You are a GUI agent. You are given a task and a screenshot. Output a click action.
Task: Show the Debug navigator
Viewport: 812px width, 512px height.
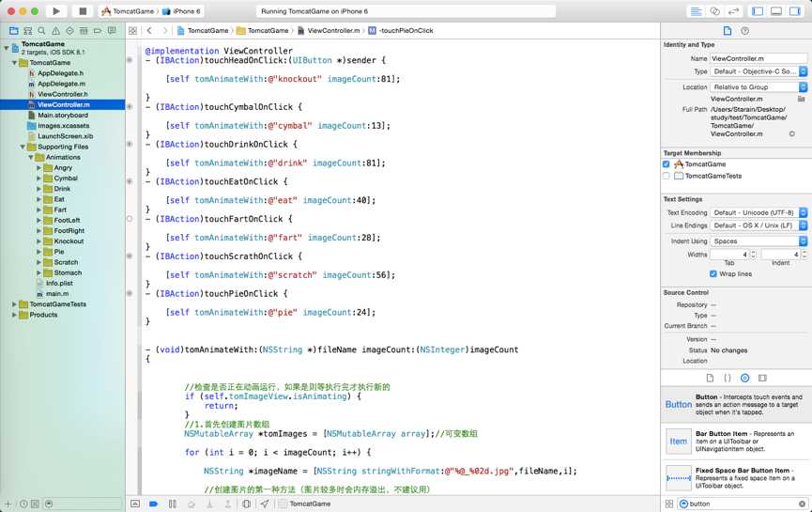[84, 31]
